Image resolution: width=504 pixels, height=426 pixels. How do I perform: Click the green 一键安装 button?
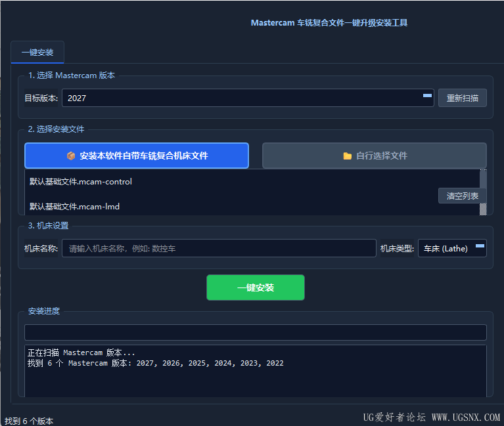point(256,288)
